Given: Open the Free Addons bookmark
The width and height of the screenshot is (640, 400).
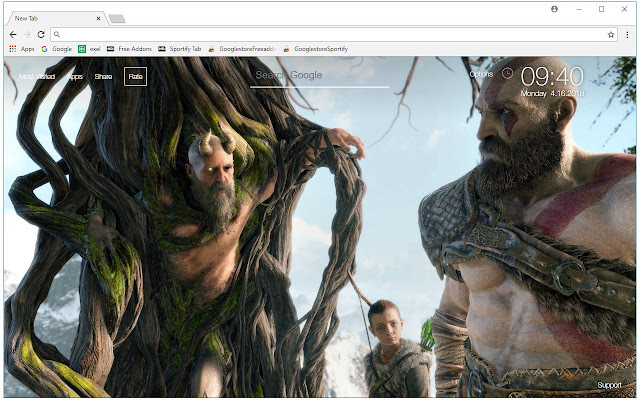Looking at the screenshot, I should coord(129,49).
